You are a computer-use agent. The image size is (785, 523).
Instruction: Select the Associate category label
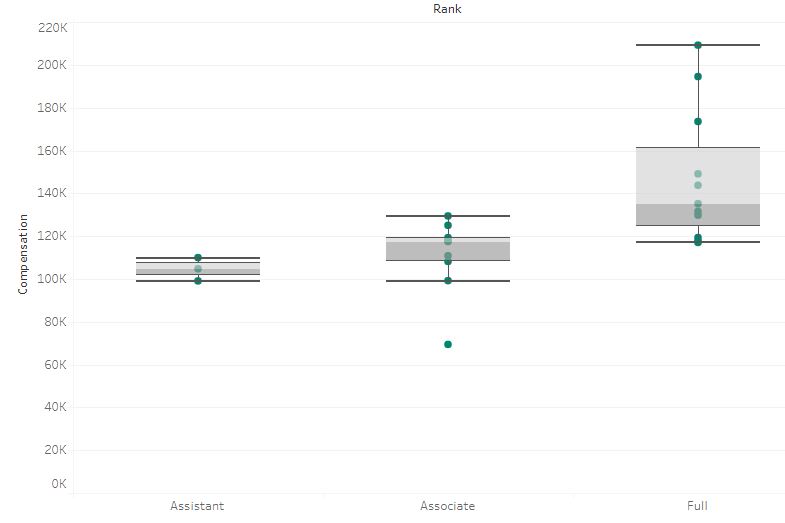pyautogui.click(x=447, y=506)
